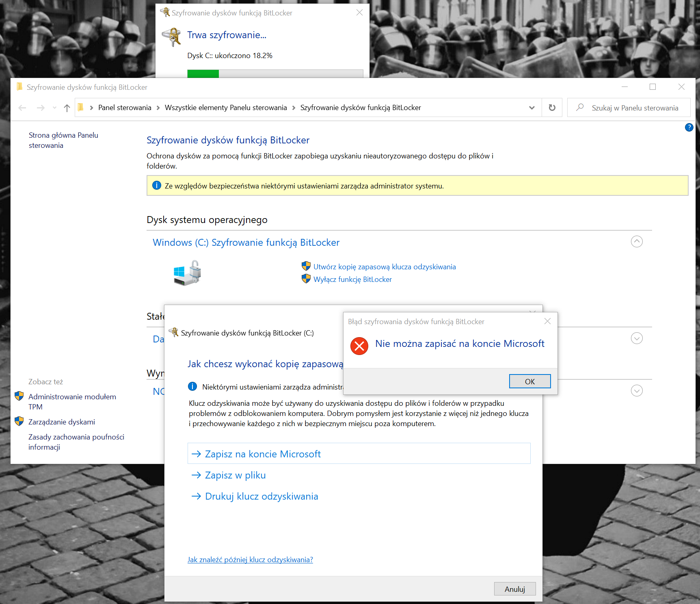Collapse the Windows (C:) drive section
This screenshot has width=700, height=604.
[x=637, y=242]
